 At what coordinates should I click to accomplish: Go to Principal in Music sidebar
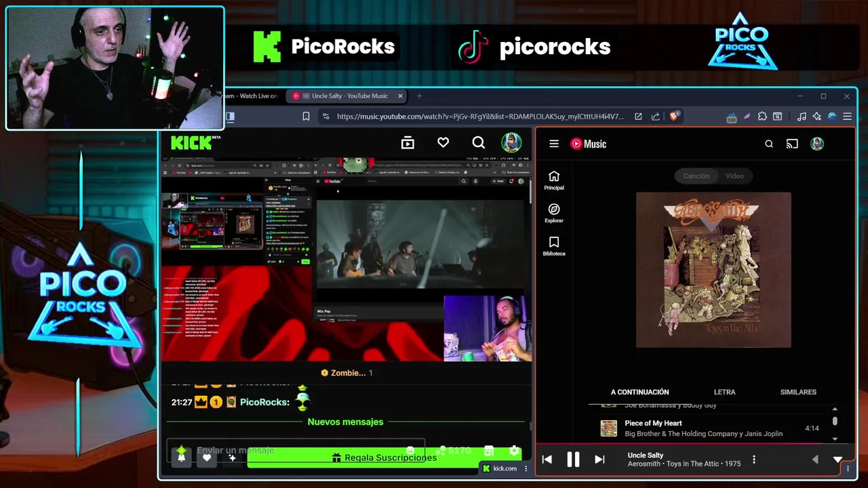pos(554,180)
